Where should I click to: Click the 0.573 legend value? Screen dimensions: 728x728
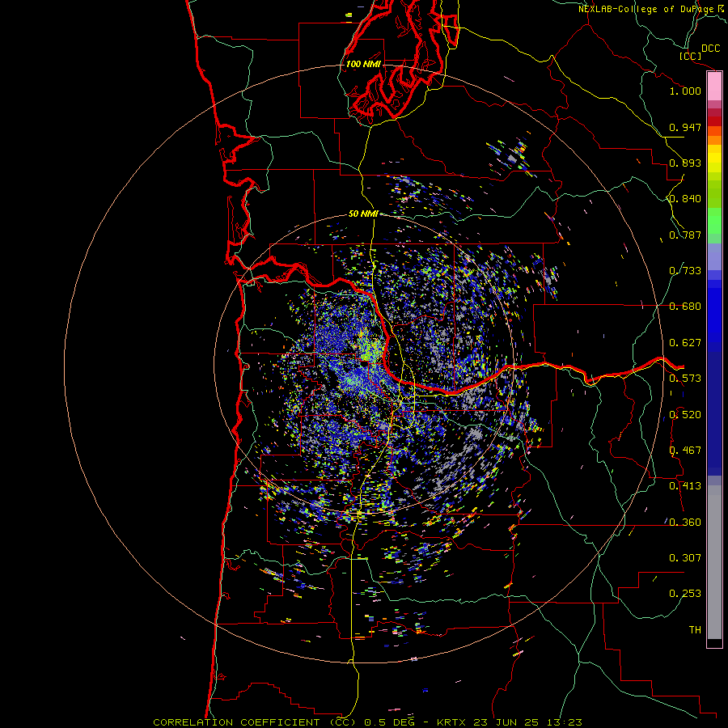[x=685, y=379]
